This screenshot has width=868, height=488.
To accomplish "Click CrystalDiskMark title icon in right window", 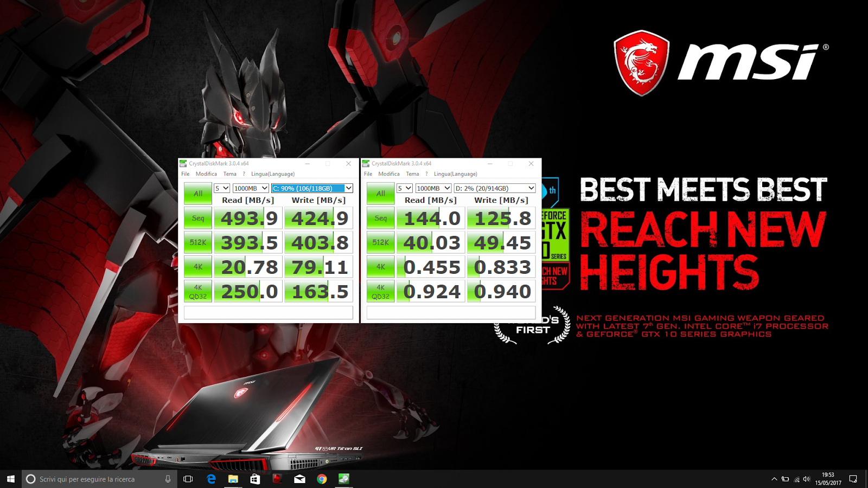I will pyautogui.click(x=366, y=163).
